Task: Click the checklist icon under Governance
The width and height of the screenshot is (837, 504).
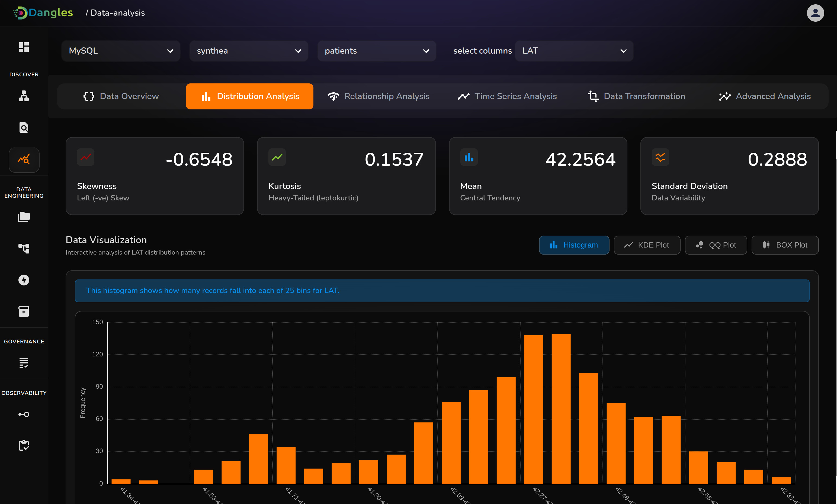Action: pyautogui.click(x=24, y=363)
